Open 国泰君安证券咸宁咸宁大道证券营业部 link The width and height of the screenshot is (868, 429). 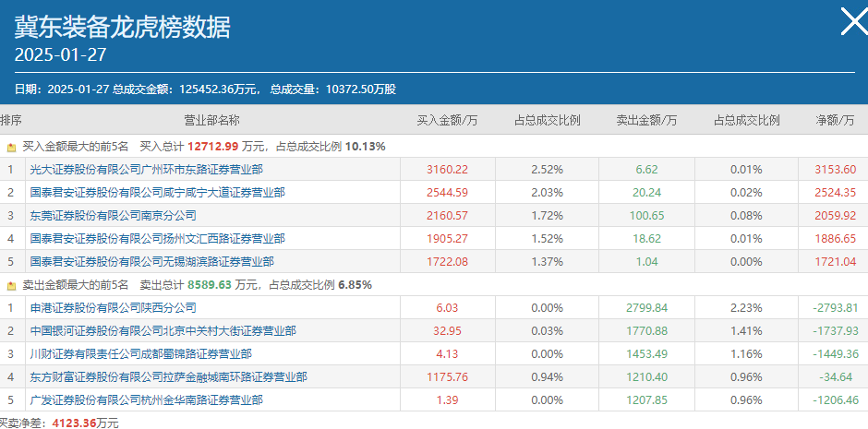[158, 193]
